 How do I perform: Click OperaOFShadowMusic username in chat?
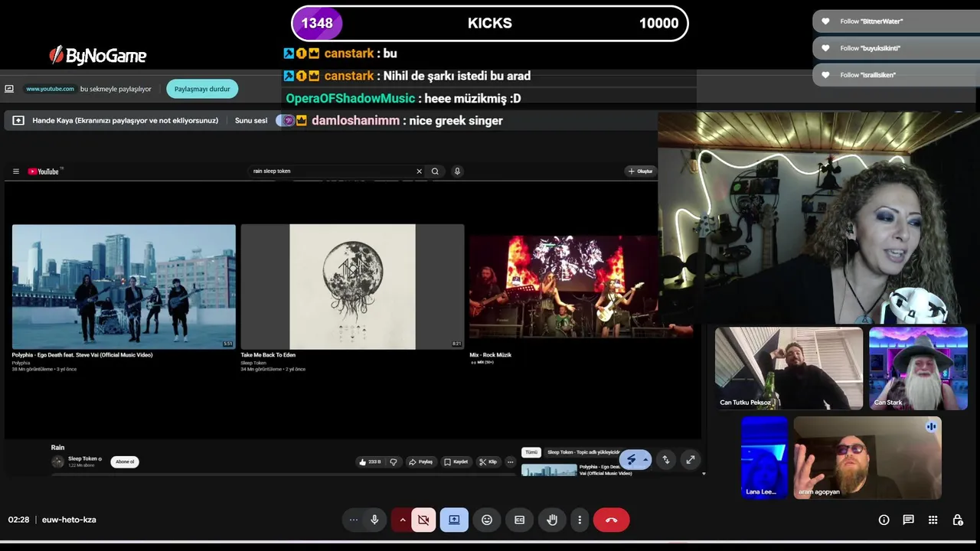pyautogui.click(x=351, y=98)
